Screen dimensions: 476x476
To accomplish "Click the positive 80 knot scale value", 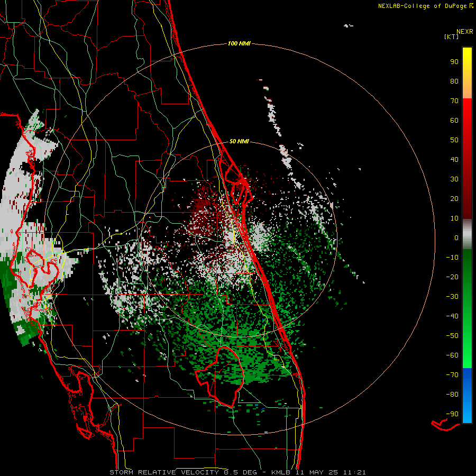I will (x=454, y=81).
